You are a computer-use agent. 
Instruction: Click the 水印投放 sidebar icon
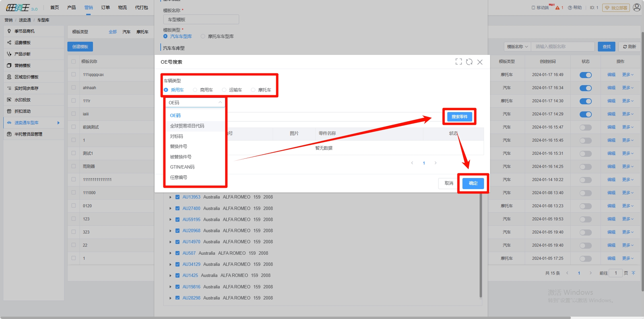tap(9, 100)
